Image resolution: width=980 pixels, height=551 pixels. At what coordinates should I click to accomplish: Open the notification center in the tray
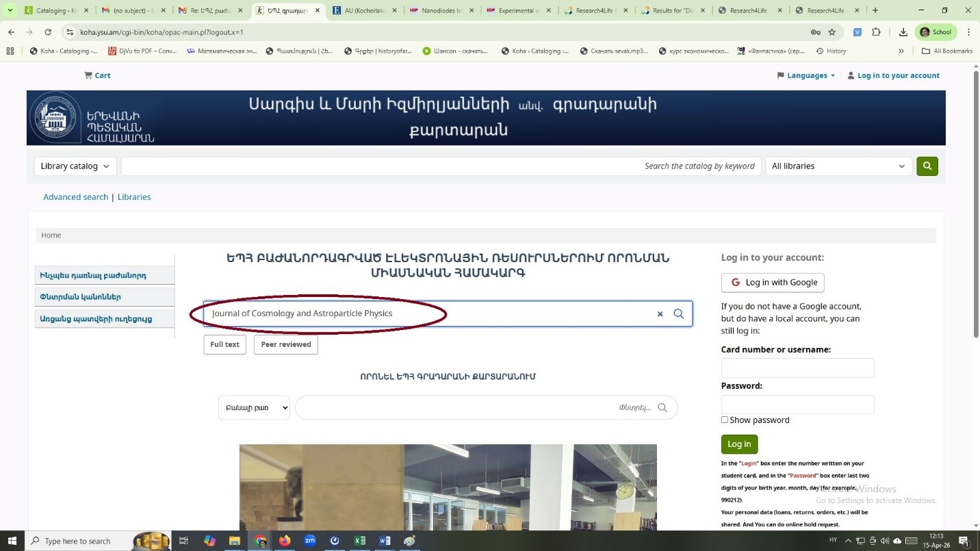coord(964,541)
